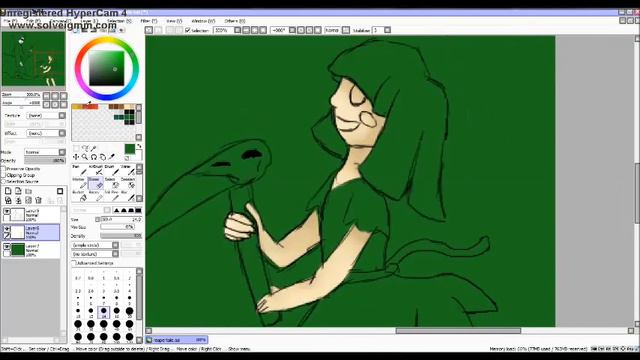The height and width of the screenshot is (360, 640).
Task: Open the rotation angle dropdown in toolbar
Action: (x=292, y=30)
